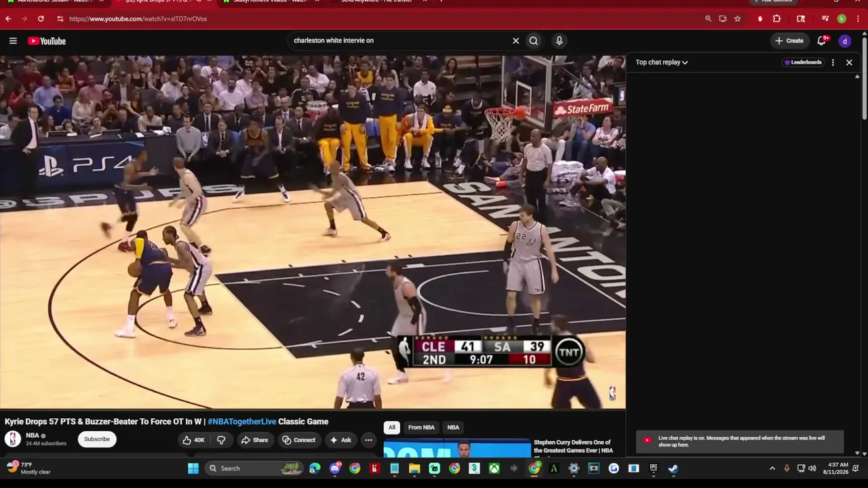868x488 pixels.
Task: Click the video player to pause playback
Action: coord(313,232)
